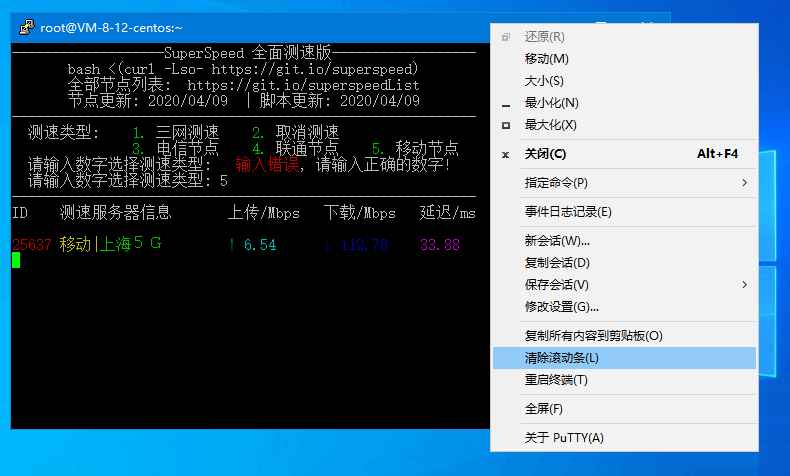
Task: Click the greyed restore icon beside 还原(R)
Action: pos(505,37)
